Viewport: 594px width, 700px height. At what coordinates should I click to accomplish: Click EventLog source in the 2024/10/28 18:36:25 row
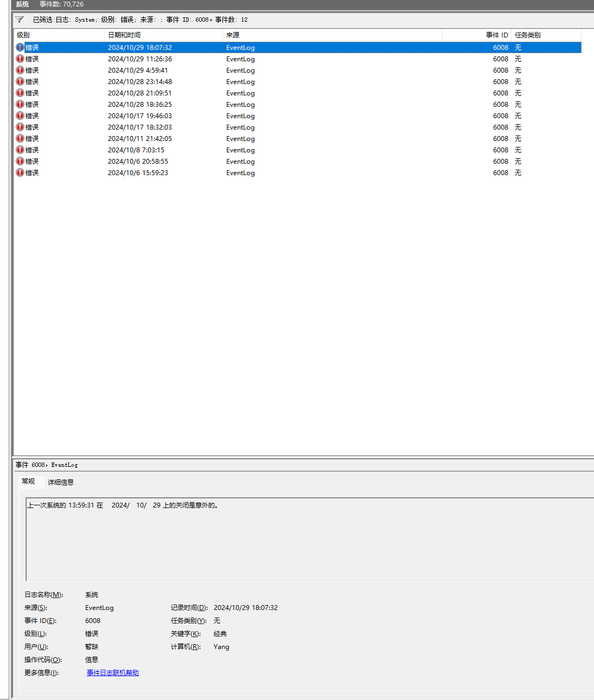click(240, 105)
